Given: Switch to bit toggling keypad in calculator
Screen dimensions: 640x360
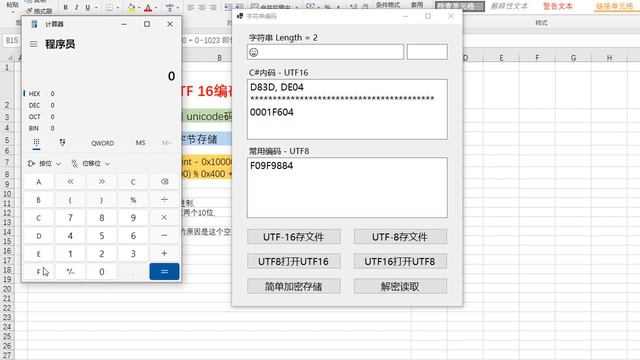Looking at the screenshot, I should pyautogui.click(x=62, y=142).
